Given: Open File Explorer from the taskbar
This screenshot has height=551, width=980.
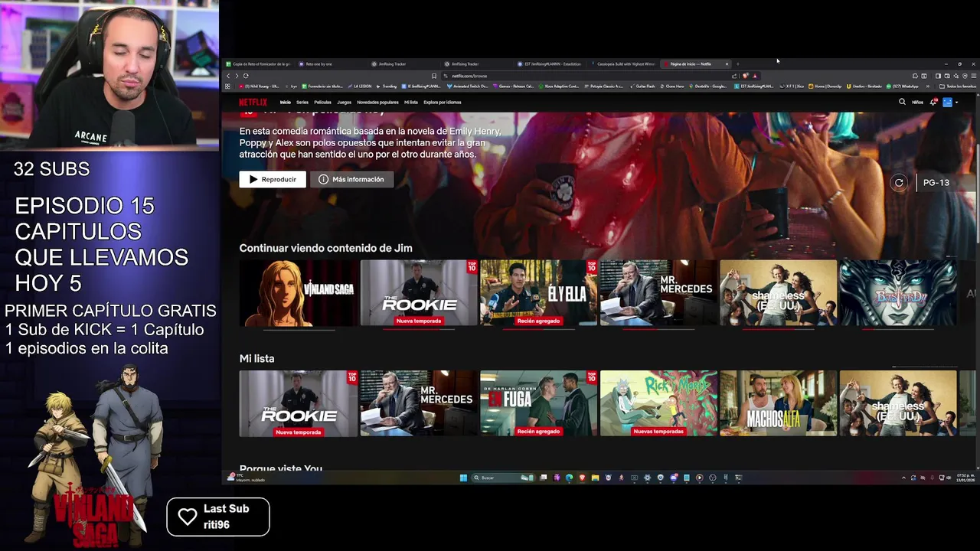Looking at the screenshot, I should pos(595,478).
